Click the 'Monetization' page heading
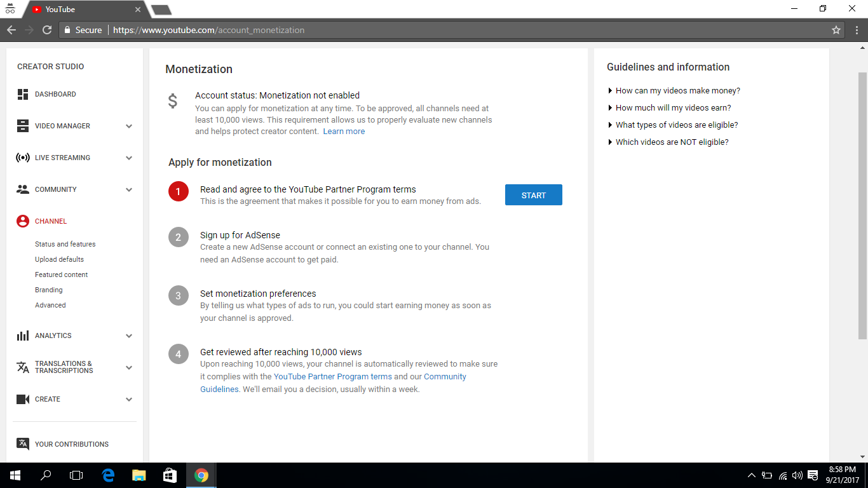Image resolution: width=868 pixels, height=488 pixels. [x=199, y=69]
